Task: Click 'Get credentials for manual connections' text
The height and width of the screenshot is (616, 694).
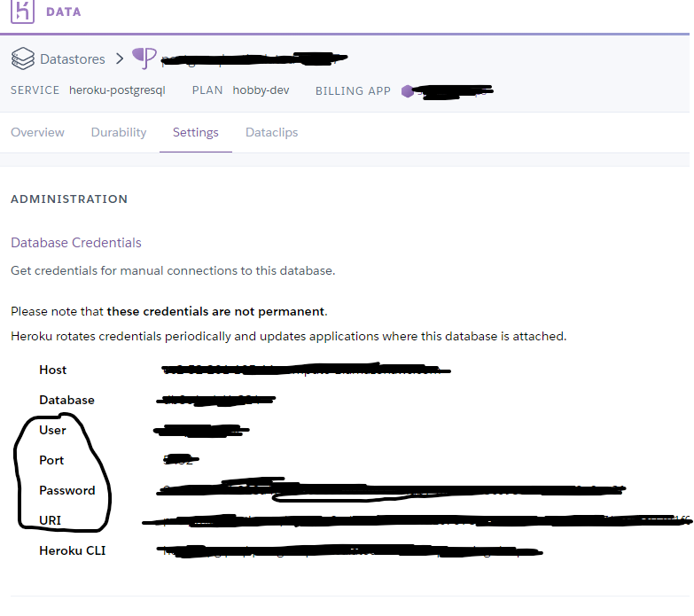Action: (123, 271)
